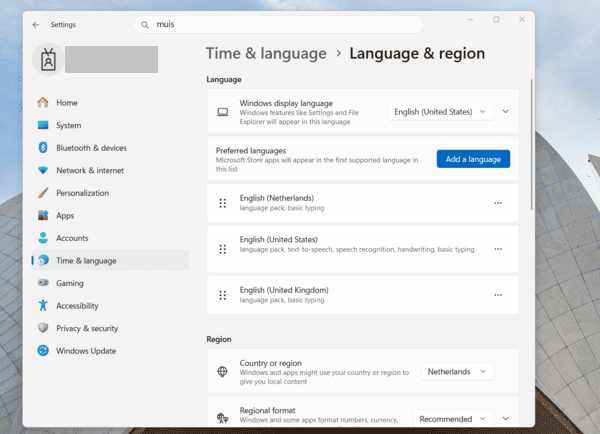Click the Windows display language label
Screen dimensions: 600x434
point(286,103)
